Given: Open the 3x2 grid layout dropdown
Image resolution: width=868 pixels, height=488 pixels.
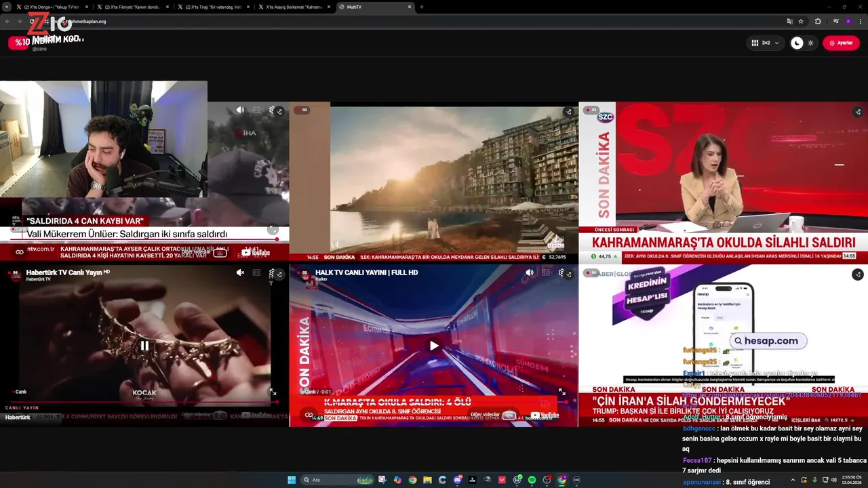Looking at the screenshot, I should [765, 43].
